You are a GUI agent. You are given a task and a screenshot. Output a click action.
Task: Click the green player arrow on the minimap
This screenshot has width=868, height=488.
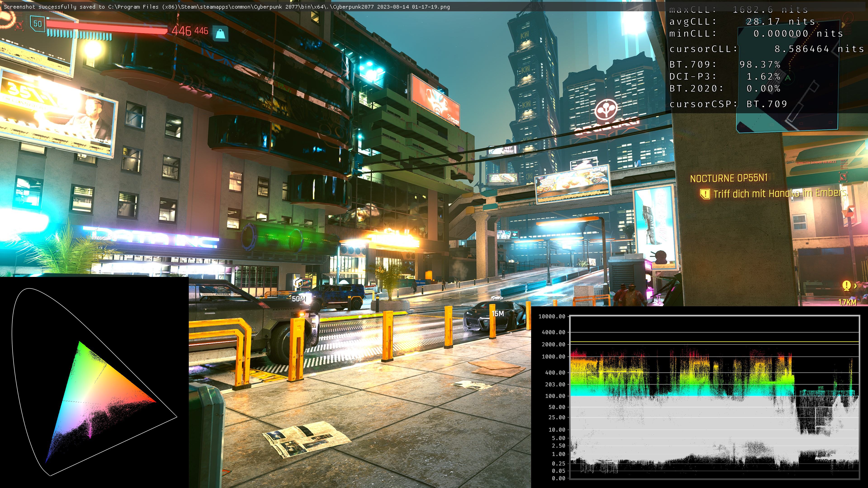pos(788,78)
